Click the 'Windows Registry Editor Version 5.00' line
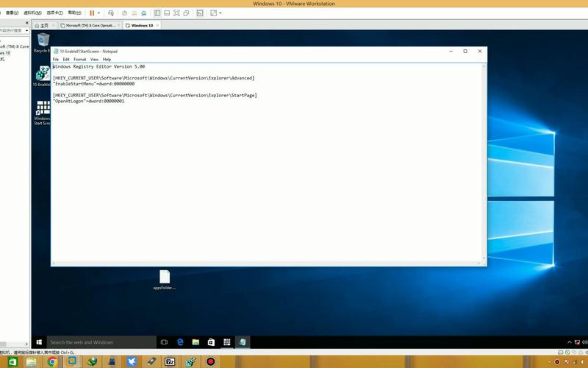Screen dimensions: 588x368 tap(99, 66)
